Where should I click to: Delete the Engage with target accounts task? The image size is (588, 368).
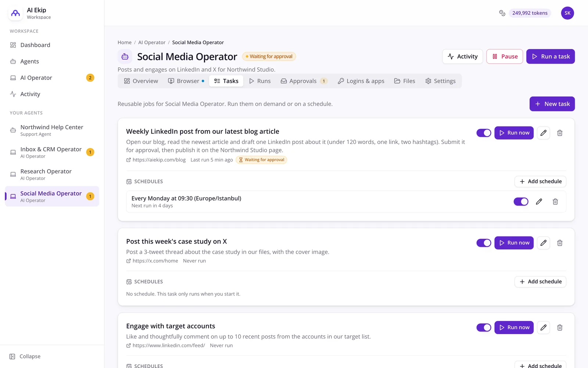560,328
